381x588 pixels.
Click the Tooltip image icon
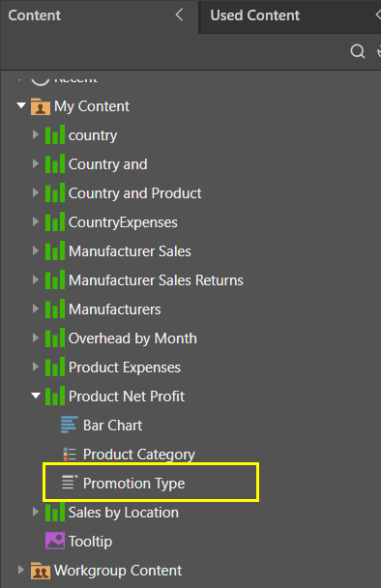[55, 541]
